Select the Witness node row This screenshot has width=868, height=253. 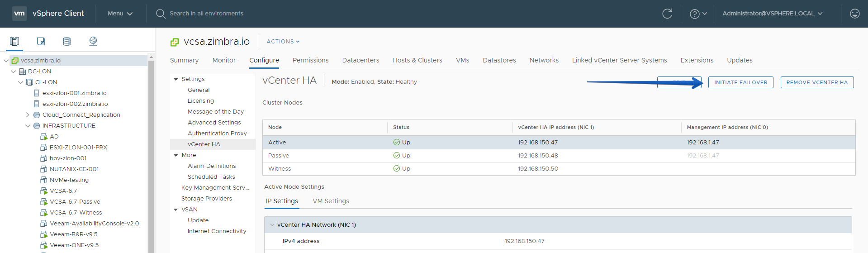[559, 169]
